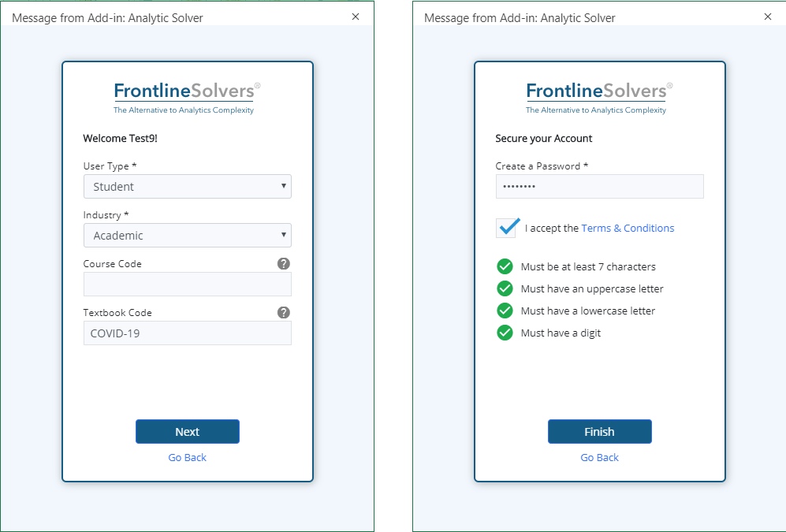Close the right Analytic Solver message window
Image resolution: width=786 pixels, height=532 pixels.
tap(767, 17)
